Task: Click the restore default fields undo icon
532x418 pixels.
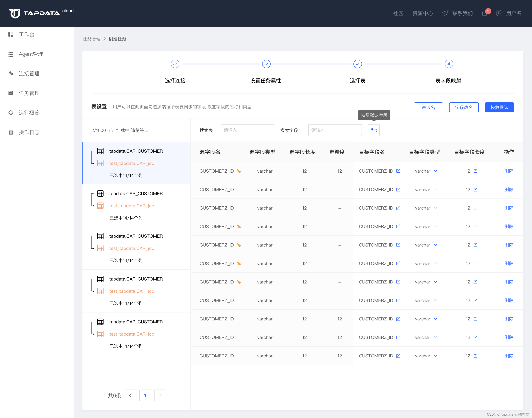Action: (x=373, y=130)
